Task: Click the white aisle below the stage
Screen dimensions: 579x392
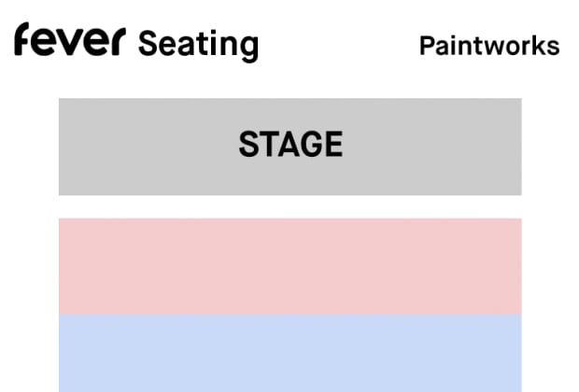Action: (x=290, y=206)
